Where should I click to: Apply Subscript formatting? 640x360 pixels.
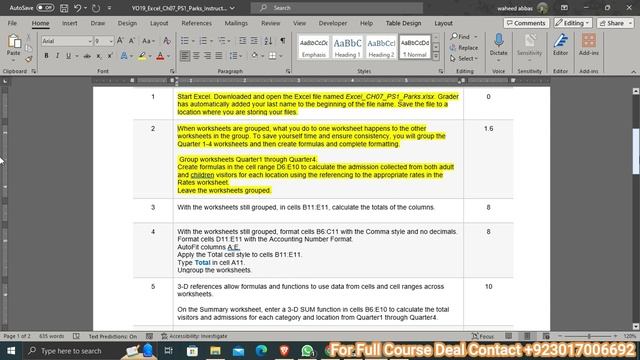pos(99,56)
